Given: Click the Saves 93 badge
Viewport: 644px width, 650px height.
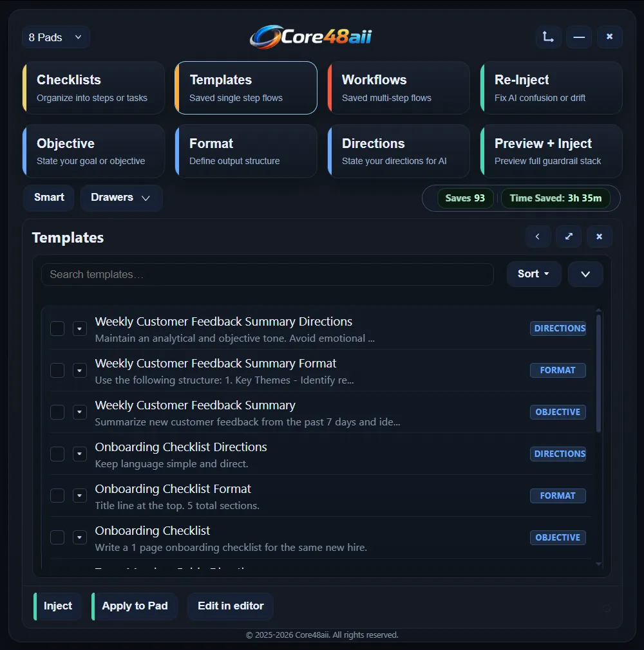Looking at the screenshot, I should [465, 198].
